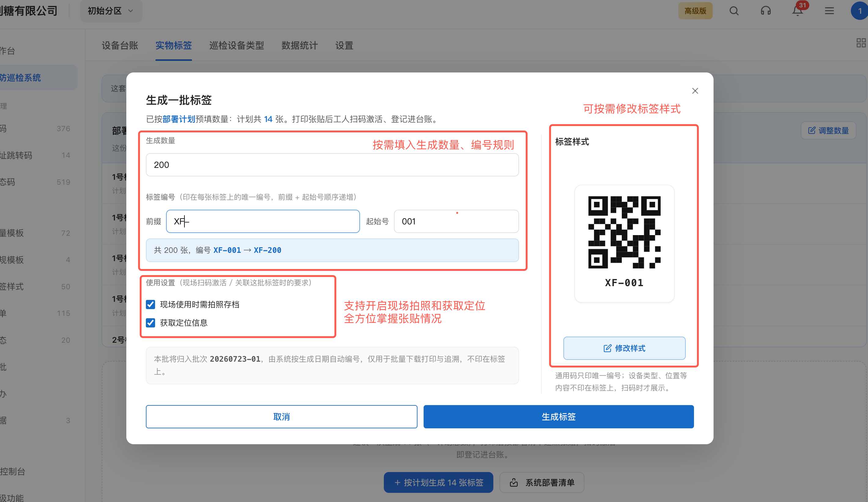Click the batch number text 20260723-01
Viewport: 868px width, 502px height.
pyautogui.click(x=235, y=359)
